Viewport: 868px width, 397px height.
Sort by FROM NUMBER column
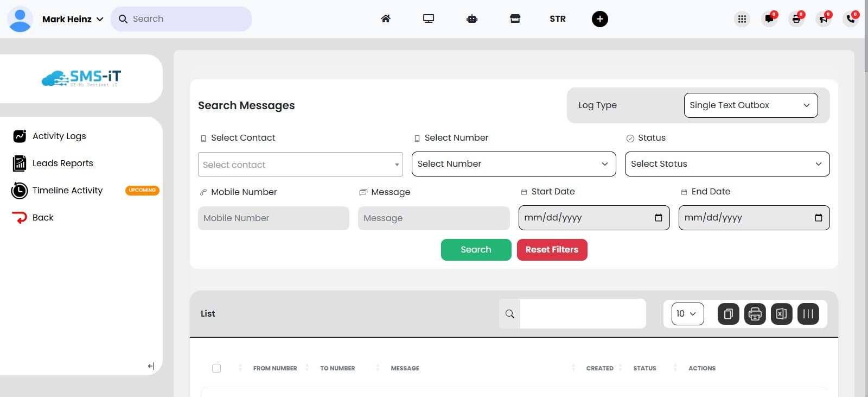[x=275, y=368]
